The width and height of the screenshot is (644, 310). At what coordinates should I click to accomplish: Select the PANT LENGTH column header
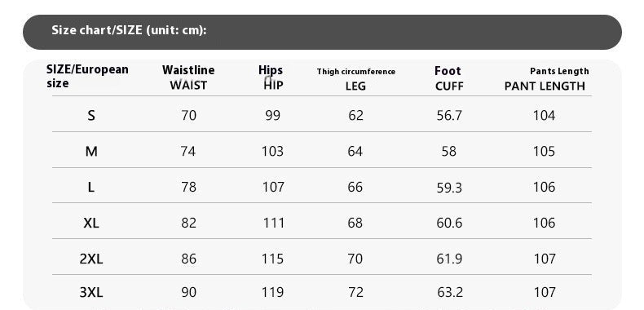(x=546, y=79)
